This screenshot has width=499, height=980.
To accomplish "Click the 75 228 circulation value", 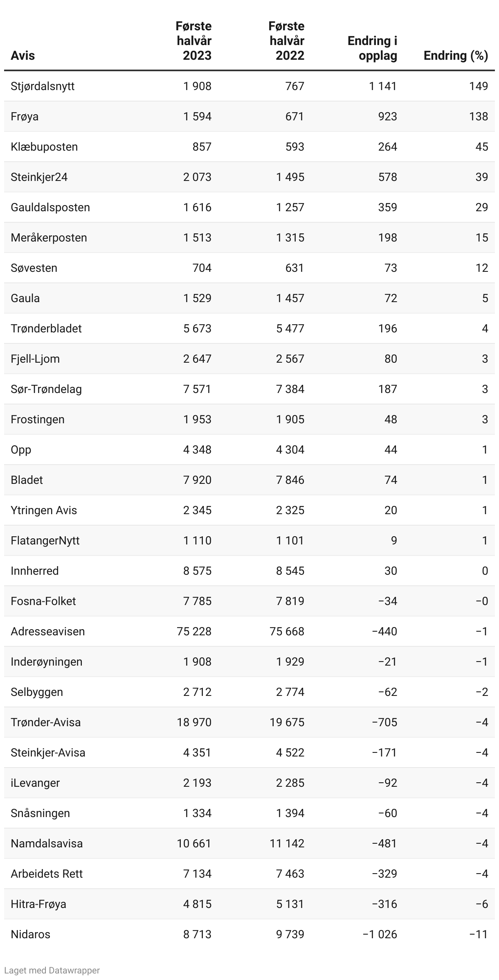I will (x=194, y=632).
